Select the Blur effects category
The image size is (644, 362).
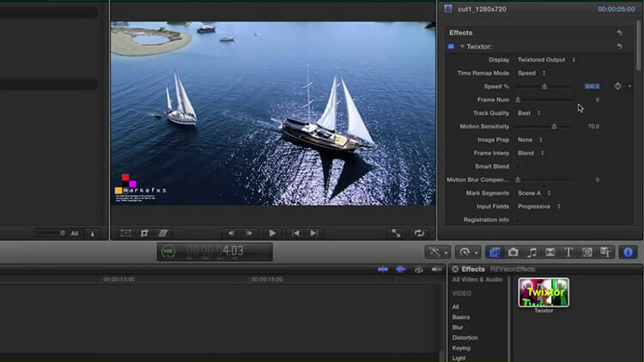458,327
